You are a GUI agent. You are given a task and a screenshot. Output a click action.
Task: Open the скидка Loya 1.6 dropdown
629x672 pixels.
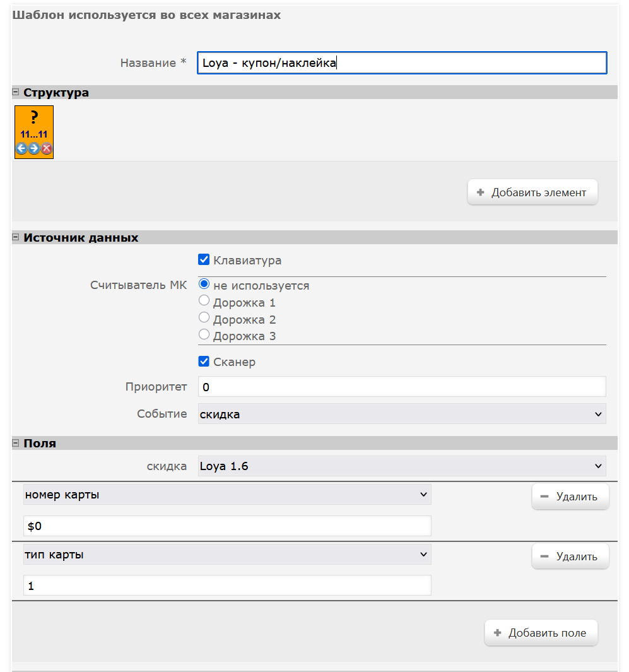pyautogui.click(x=401, y=466)
